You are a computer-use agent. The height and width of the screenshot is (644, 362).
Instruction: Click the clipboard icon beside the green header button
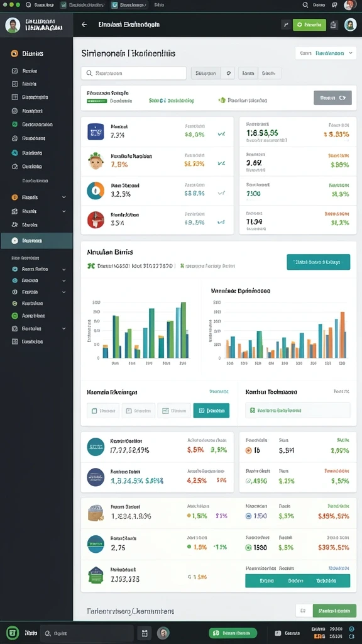point(333,25)
